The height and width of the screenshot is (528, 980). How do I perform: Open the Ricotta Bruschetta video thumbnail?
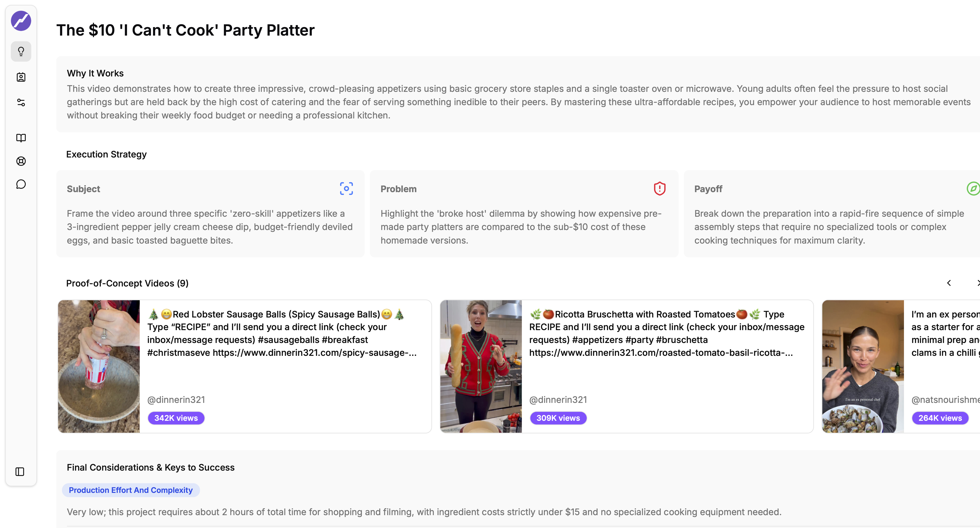(x=481, y=366)
